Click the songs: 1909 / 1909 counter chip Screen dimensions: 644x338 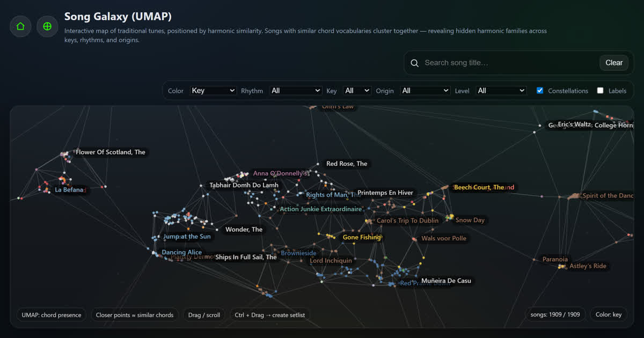click(555, 314)
